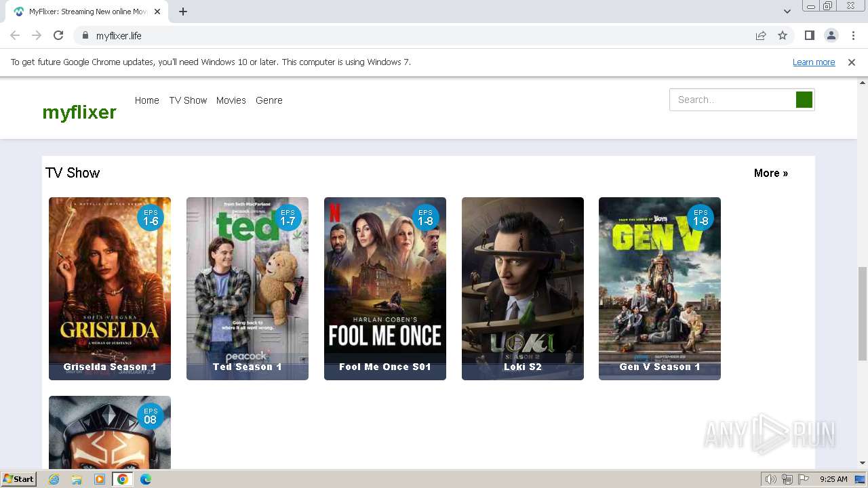Launch Internet Explorer from taskbar
The width and height of the screenshot is (868, 488).
pos(54,479)
